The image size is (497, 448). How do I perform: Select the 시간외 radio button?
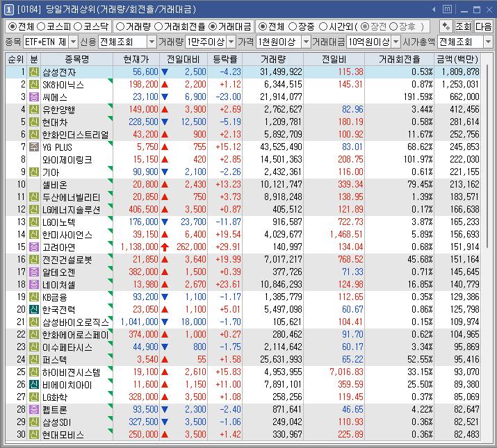323,26
